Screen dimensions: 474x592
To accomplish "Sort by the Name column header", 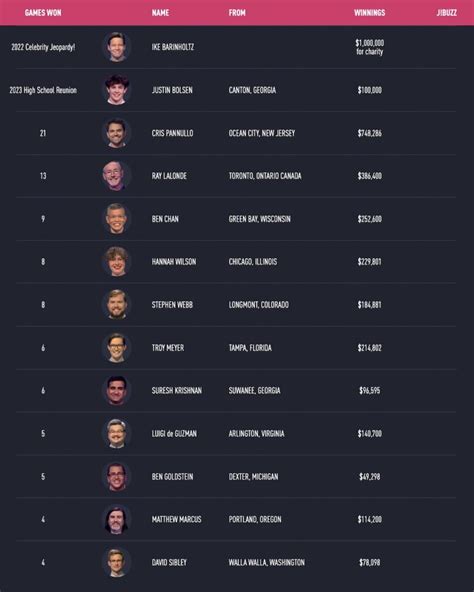I will point(161,13).
